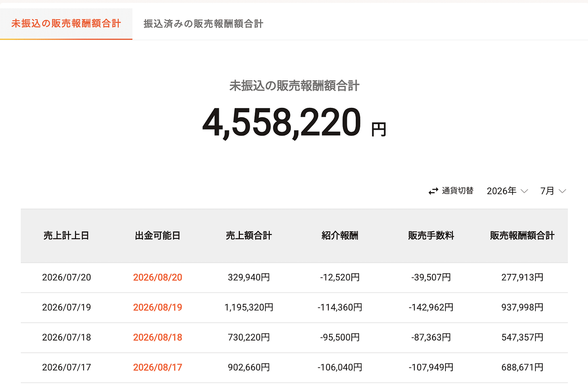Viewport: 588px width, 389px height.
Task: Click referral fee -95,500円
Action: point(340,337)
